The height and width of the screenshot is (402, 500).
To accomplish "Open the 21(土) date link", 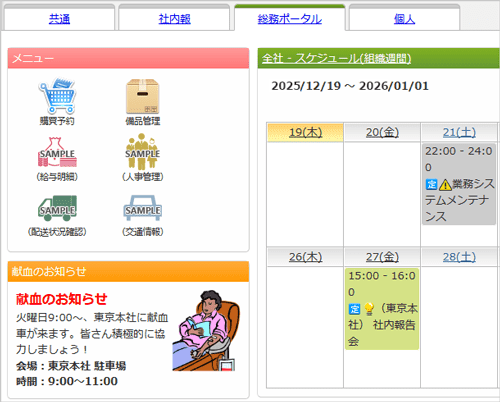I will (x=459, y=132).
